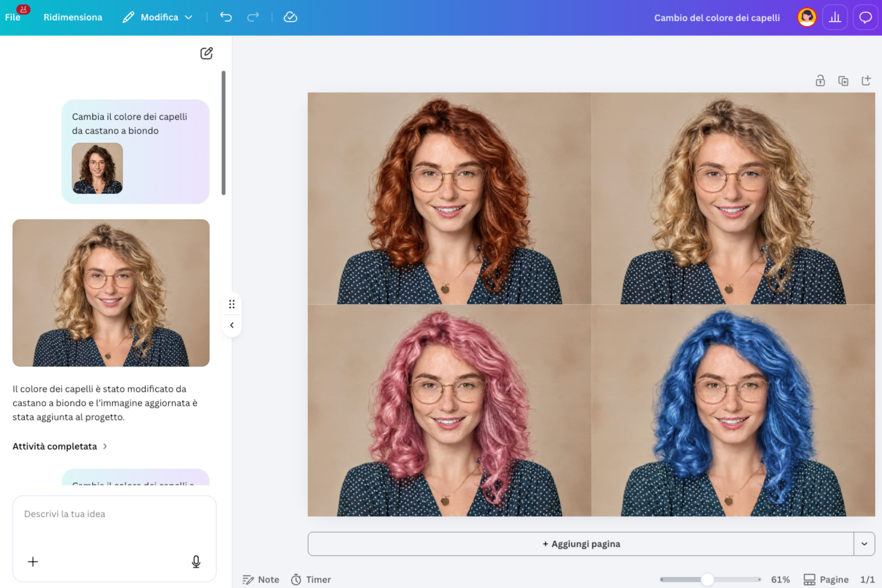
Task: Click the plus attachment icon
Action: click(33, 561)
